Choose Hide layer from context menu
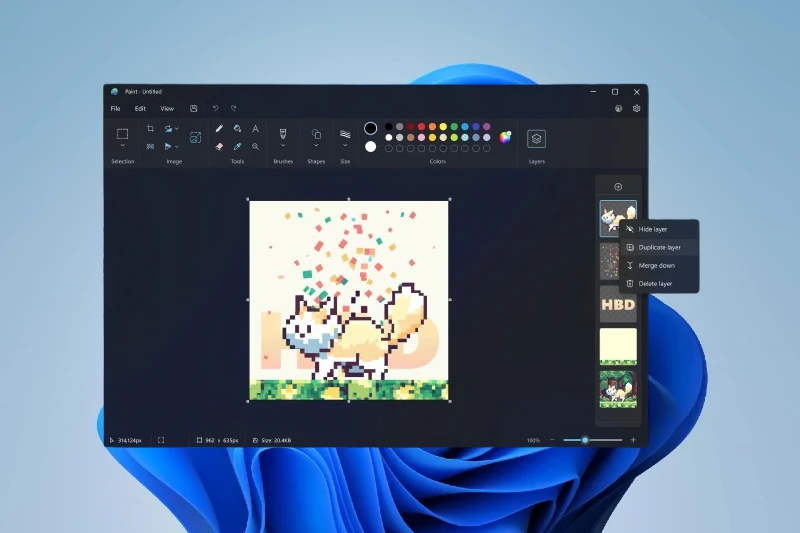The width and height of the screenshot is (800, 533). click(659, 229)
